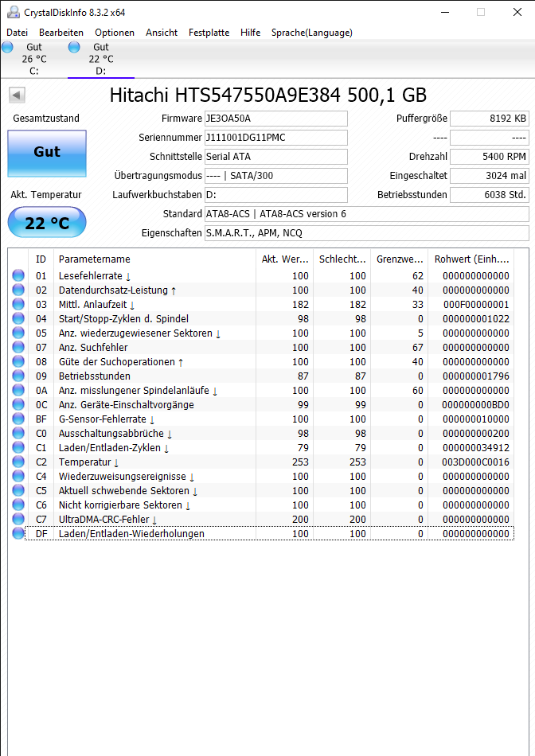Viewport: 535px width, 756px height.
Task: Click the Parametername column header
Action: (x=154, y=259)
